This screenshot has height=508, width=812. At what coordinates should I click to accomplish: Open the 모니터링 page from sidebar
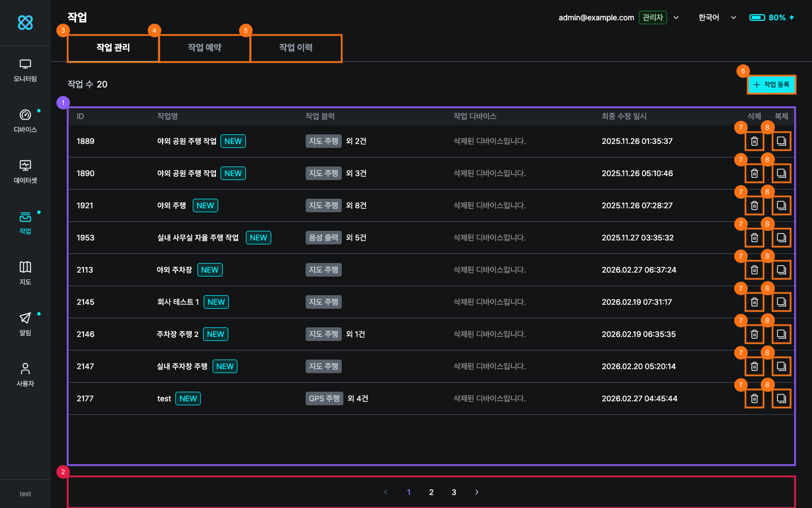tap(25, 71)
